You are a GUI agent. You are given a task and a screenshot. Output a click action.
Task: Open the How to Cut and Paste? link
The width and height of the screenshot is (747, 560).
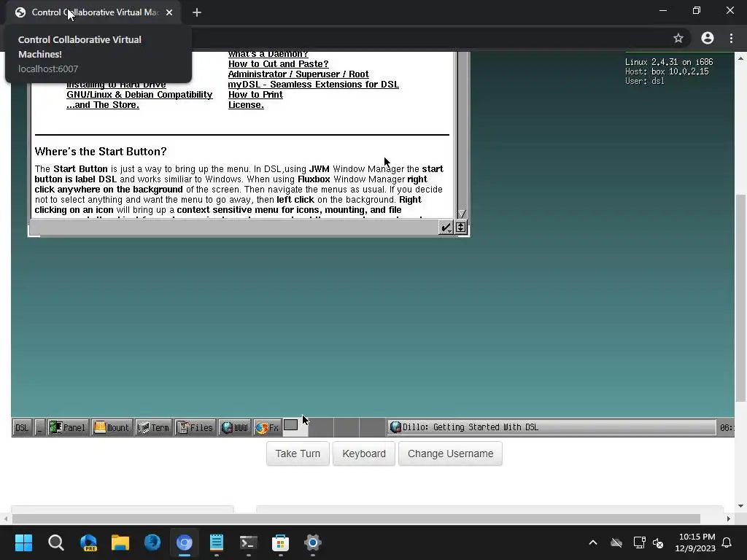point(278,64)
